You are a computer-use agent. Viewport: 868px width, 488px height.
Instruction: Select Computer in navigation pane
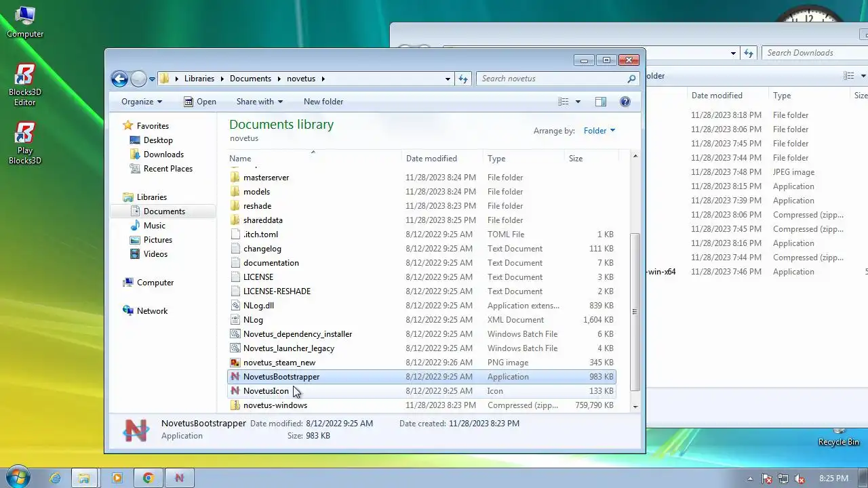pyautogui.click(x=155, y=283)
